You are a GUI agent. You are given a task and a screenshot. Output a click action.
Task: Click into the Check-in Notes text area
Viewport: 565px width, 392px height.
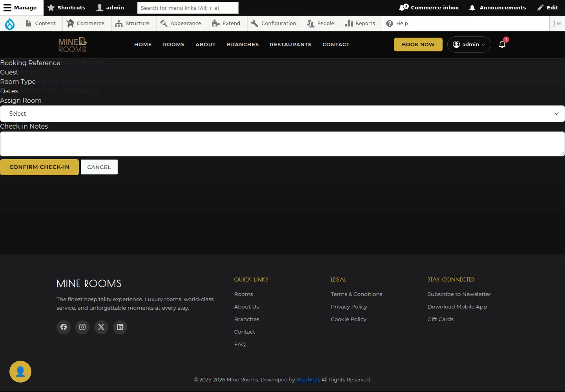(x=282, y=144)
